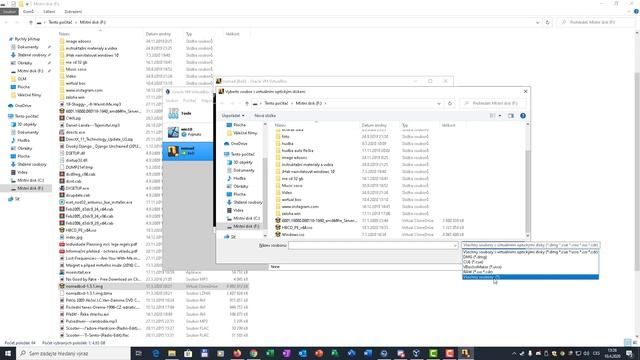
Task: Go up one folder level in the file dialog
Action: coord(247,103)
